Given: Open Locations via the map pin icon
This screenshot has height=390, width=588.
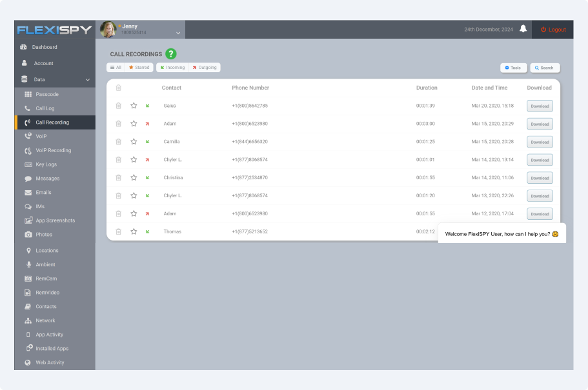Looking at the screenshot, I should point(27,251).
